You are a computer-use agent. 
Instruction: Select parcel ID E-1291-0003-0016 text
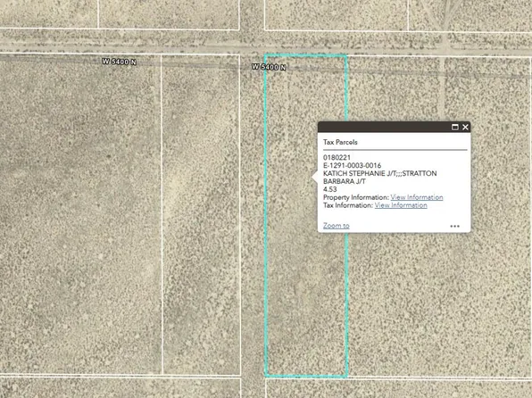(352, 166)
